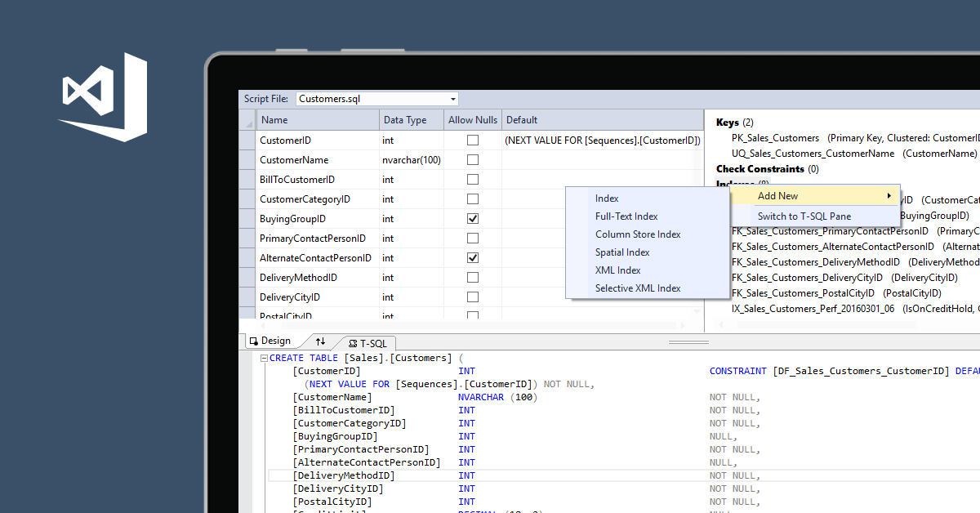Uncheck Allow Nulls for AlternateContactPersonID

point(472,257)
